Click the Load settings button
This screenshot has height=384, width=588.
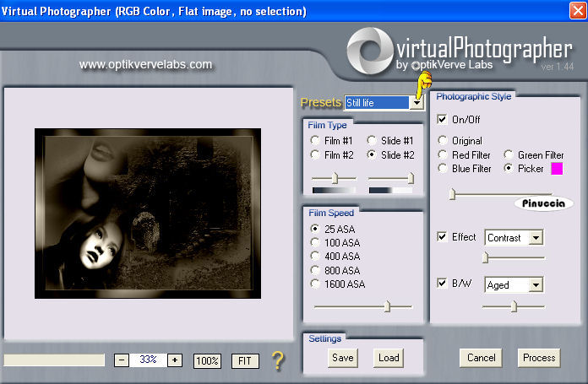coord(389,358)
